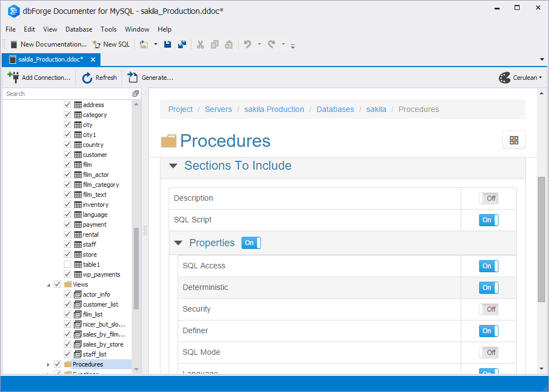Image resolution: width=549 pixels, height=392 pixels.
Task: Expand the Procedures node in tree
Action: pos(48,364)
